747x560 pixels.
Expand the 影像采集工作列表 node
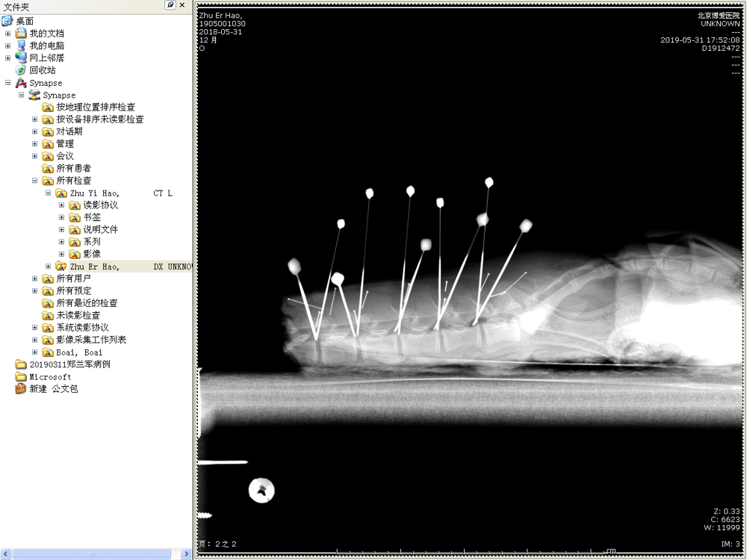pyautogui.click(x=34, y=340)
